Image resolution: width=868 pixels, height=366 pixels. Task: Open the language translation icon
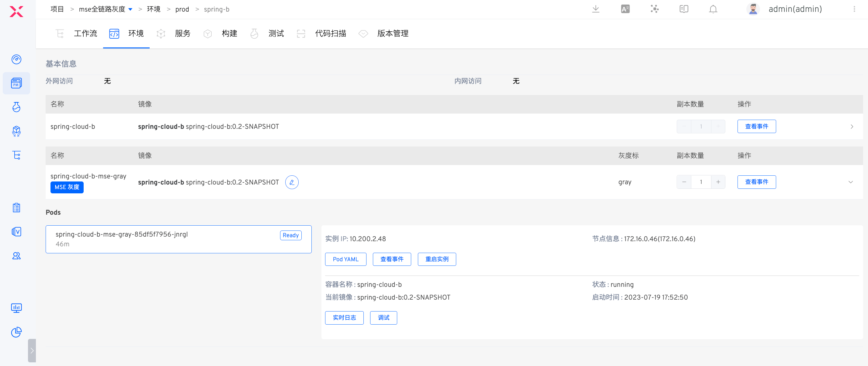point(625,9)
